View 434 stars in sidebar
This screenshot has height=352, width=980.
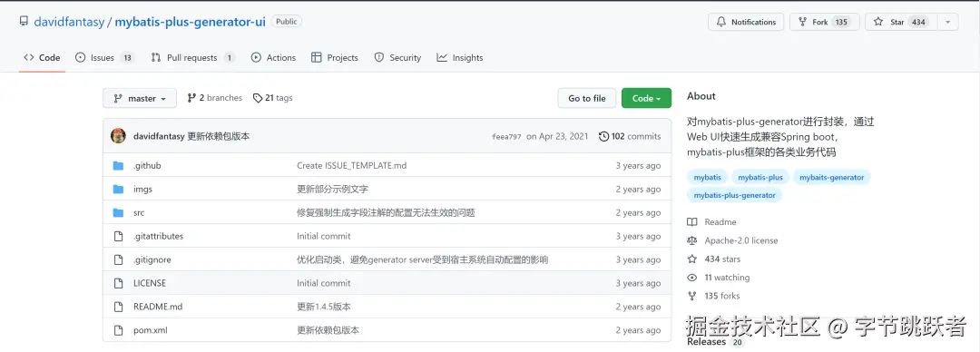pos(714,259)
